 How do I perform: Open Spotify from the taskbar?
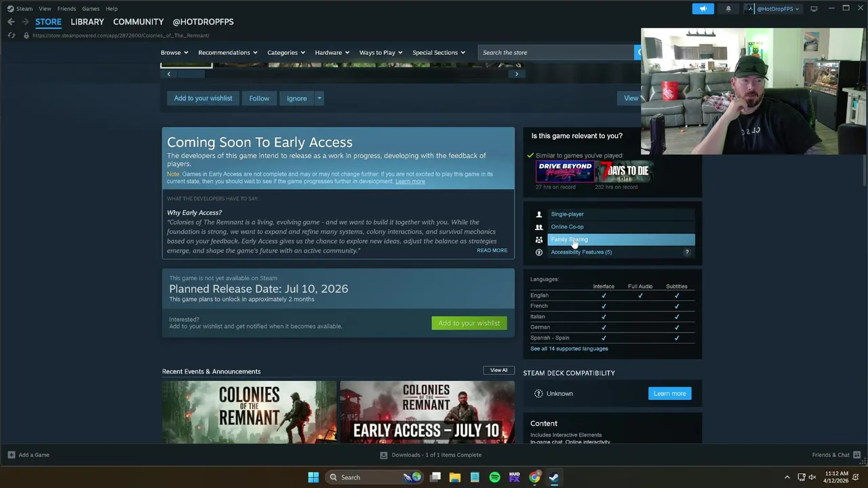[494, 477]
